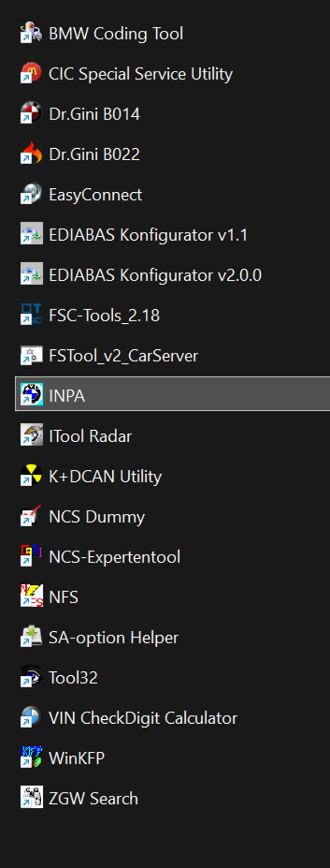Open NCS Dummy entry text
This screenshot has width=330, height=868.
tap(97, 517)
